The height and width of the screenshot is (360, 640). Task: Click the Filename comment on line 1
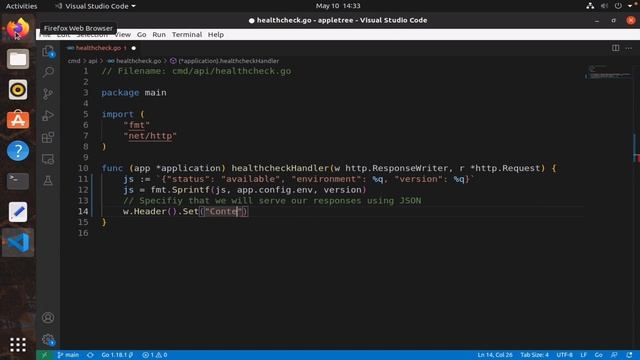[196, 71]
